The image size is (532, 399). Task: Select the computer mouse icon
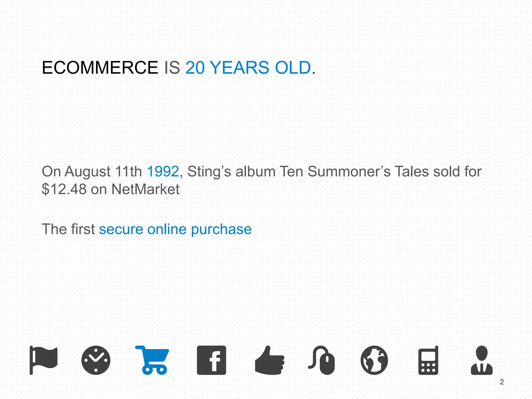322,360
